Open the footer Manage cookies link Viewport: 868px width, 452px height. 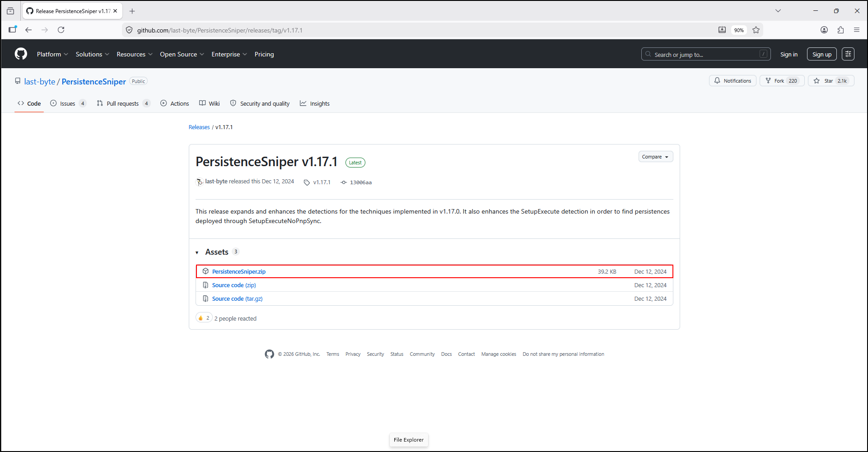tap(499, 354)
